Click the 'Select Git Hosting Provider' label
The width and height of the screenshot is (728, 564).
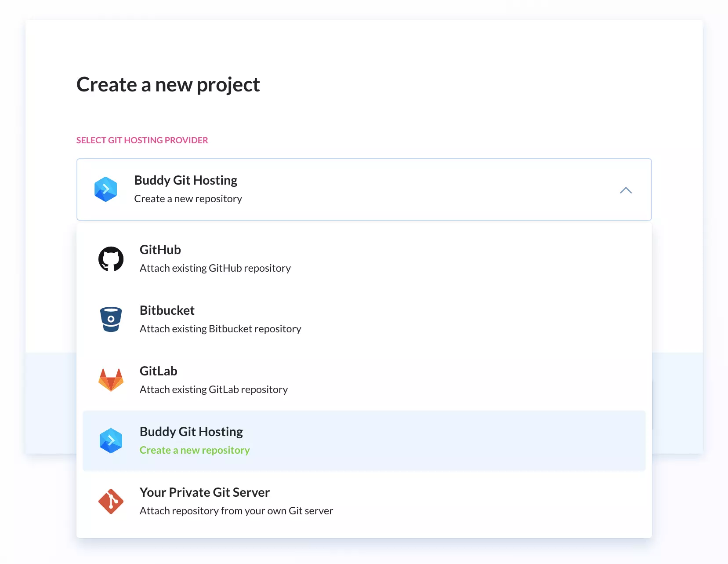click(142, 140)
